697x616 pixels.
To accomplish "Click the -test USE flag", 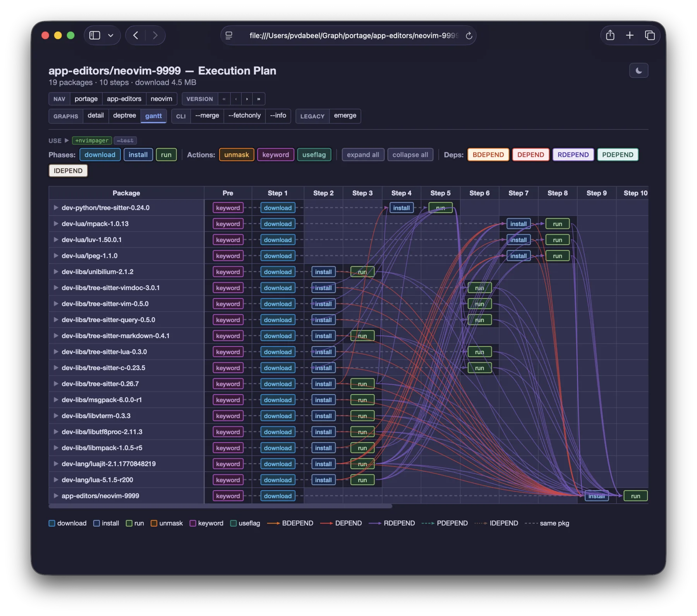I will (125, 141).
